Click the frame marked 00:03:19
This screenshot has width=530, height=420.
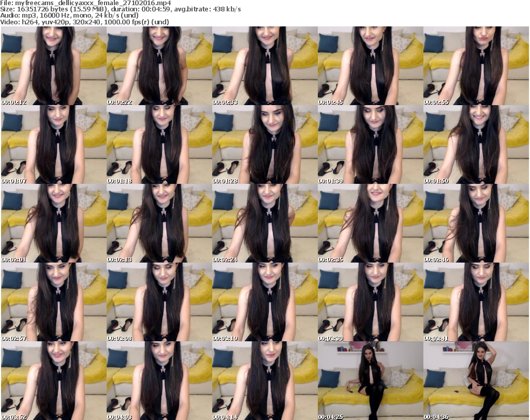pyautogui.click(x=264, y=302)
